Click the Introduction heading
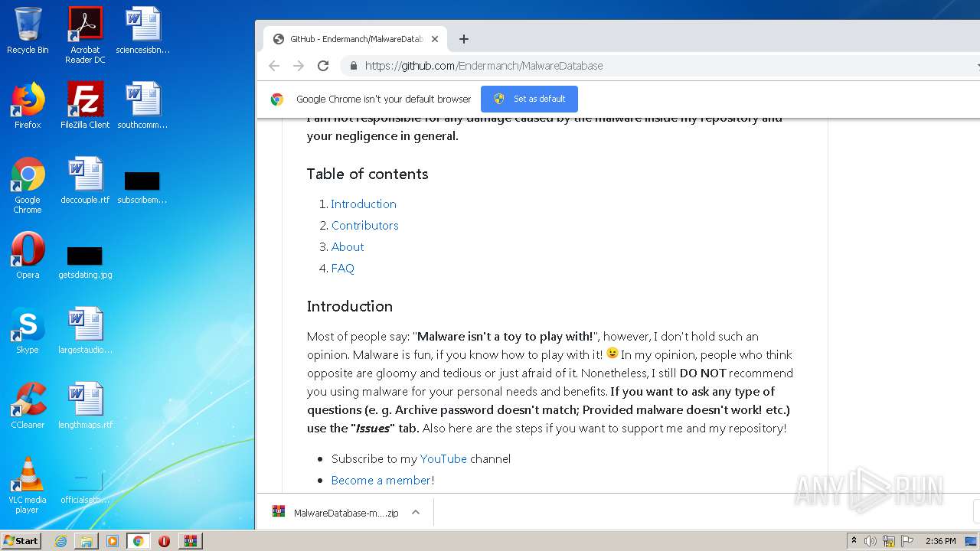Viewport: 980px width, 551px height. pos(350,306)
